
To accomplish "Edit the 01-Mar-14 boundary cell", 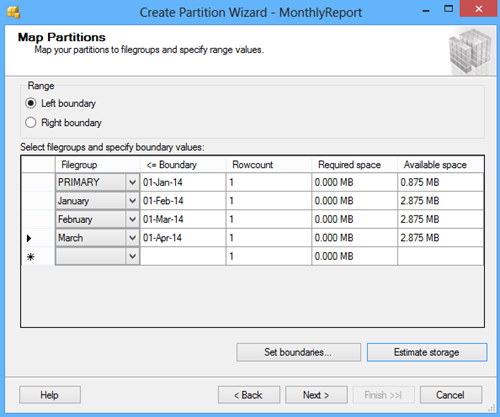I will (183, 219).
